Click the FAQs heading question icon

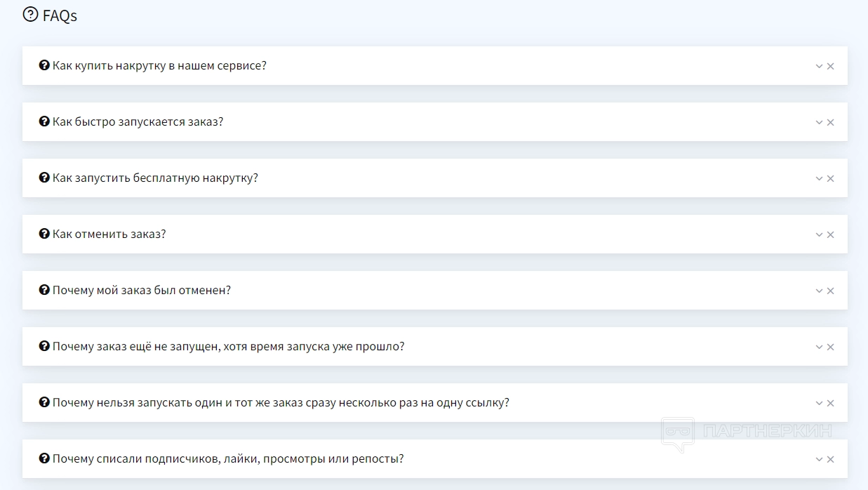tap(30, 15)
